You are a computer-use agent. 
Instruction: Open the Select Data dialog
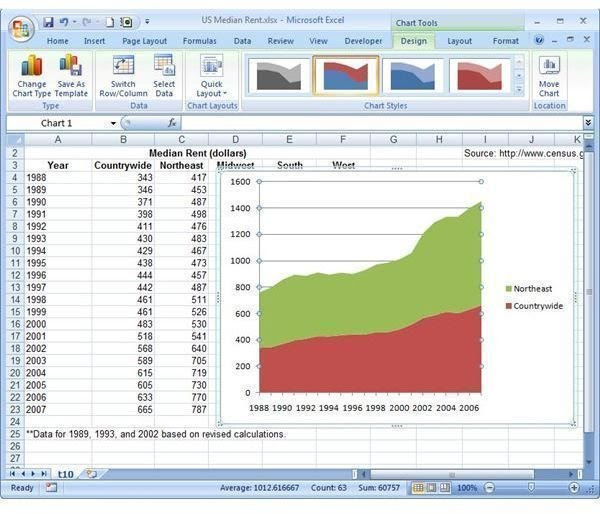tap(164, 76)
